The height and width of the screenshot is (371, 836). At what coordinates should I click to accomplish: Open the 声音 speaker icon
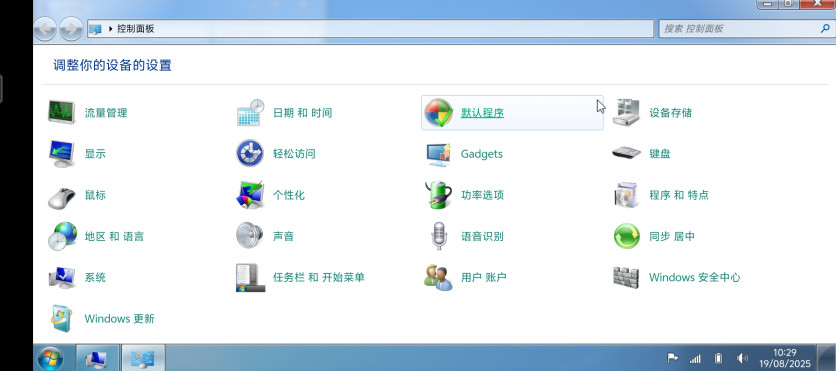250,236
